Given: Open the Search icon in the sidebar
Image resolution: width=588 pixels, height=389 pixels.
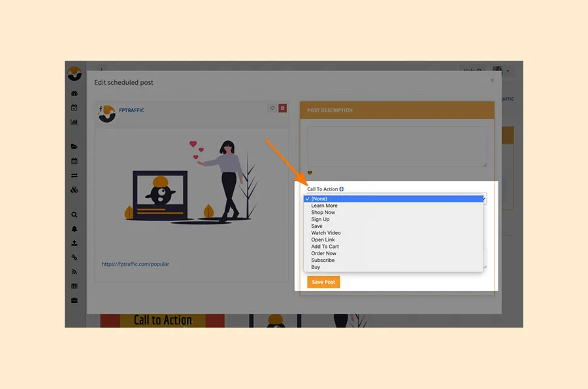Looking at the screenshot, I should pos(75,215).
